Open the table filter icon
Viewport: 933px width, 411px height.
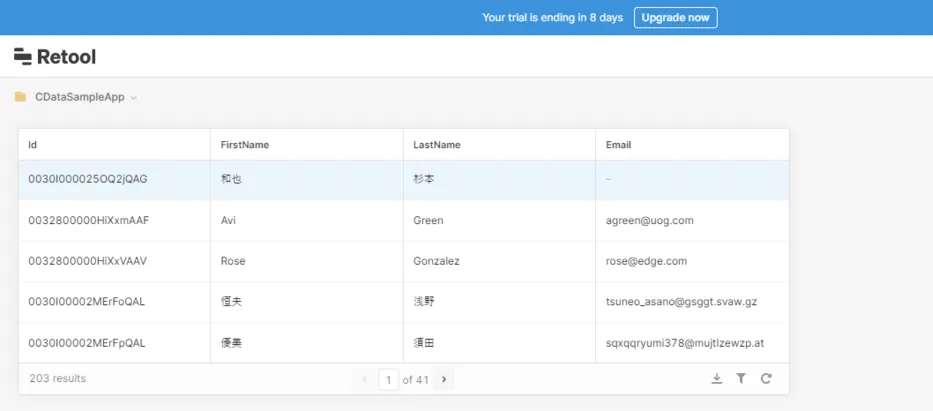point(741,379)
